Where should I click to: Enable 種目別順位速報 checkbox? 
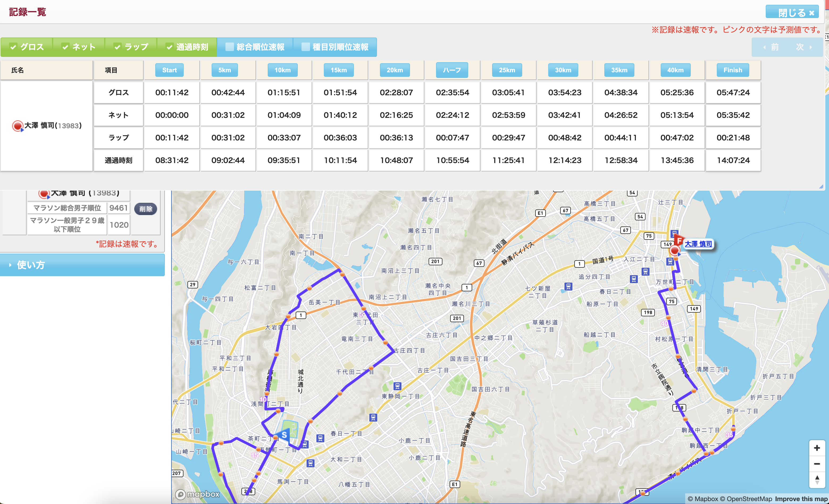pos(305,47)
